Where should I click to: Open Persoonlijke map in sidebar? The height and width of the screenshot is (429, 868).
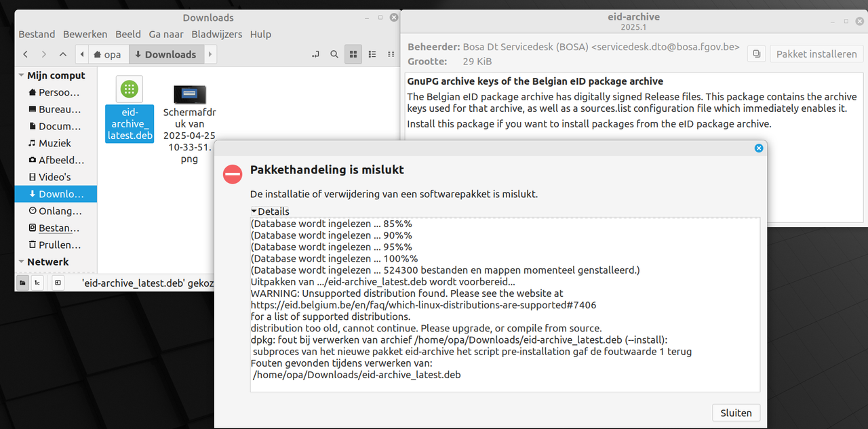point(56,92)
